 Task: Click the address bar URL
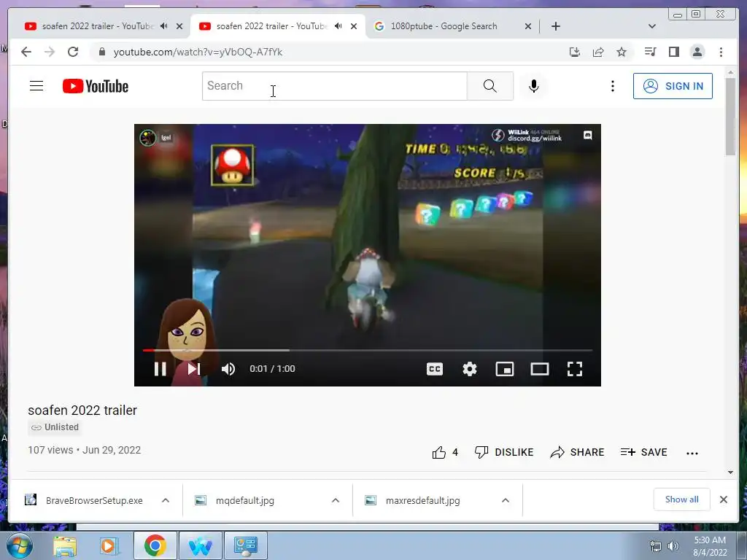(x=198, y=52)
